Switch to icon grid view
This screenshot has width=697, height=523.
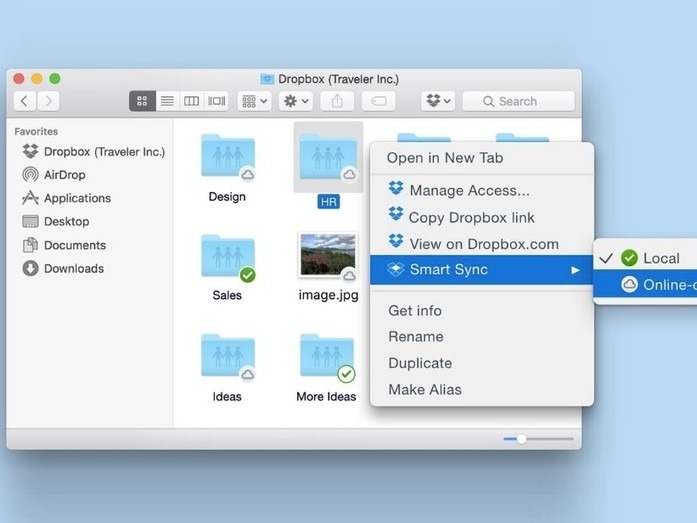pos(142,101)
